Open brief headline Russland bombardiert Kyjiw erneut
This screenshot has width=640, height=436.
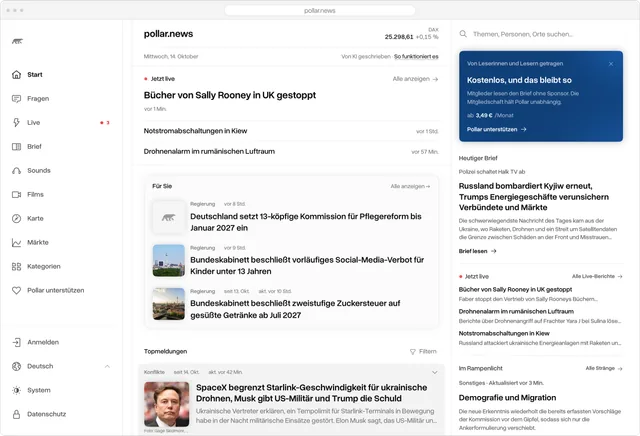click(533, 197)
